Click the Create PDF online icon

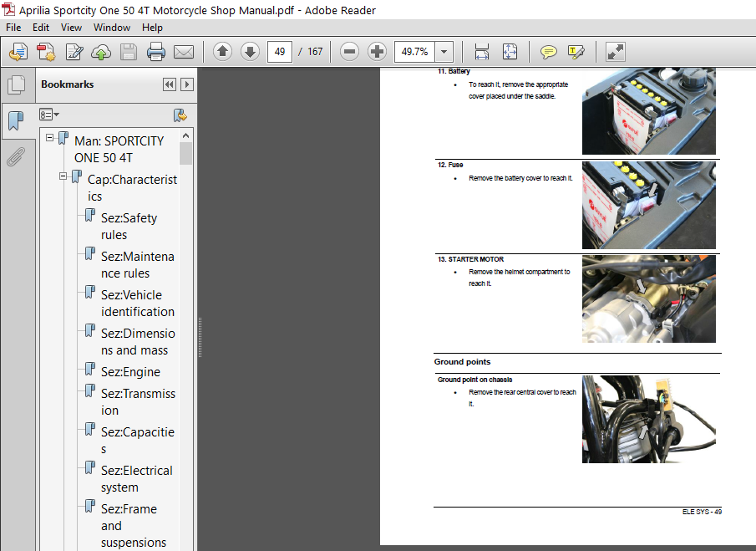(46, 52)
